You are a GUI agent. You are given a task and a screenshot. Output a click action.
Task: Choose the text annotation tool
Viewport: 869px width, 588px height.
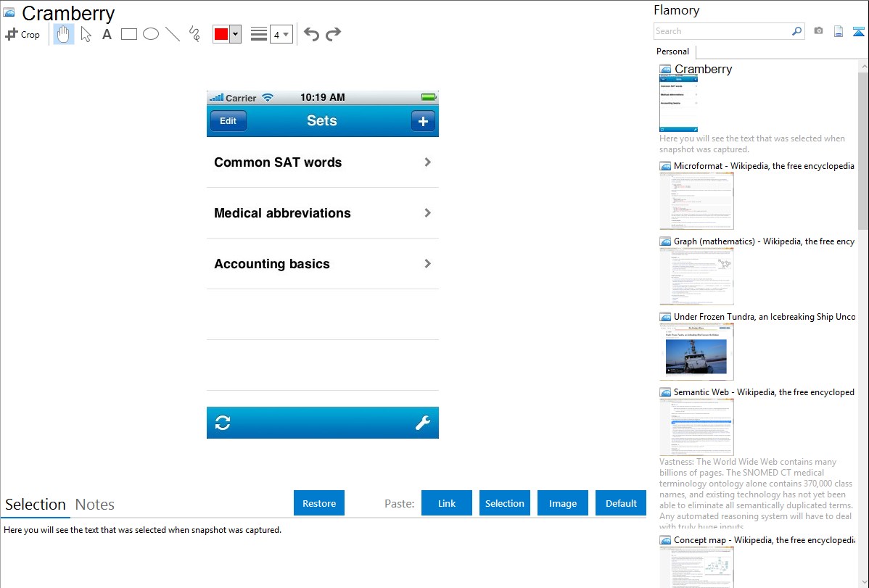107,34
